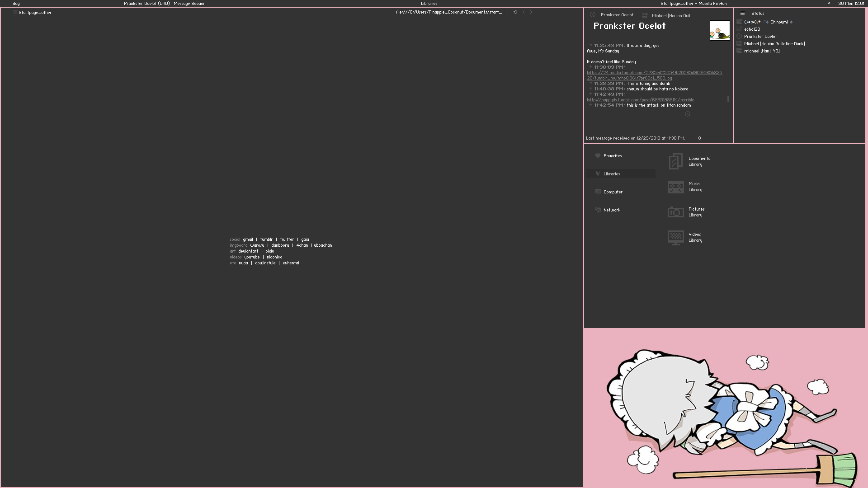868x488 pixels.
Task: Go forward using the Firefox forward arrow
Action: click(x=531, y=12)
